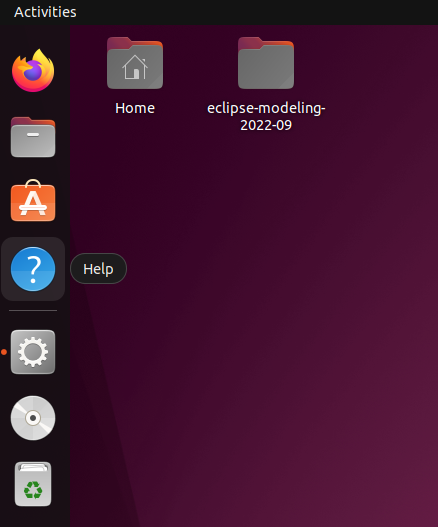Click the "Home" text label under folder
The width and height of the screenshot is (438, 527).
135,108
